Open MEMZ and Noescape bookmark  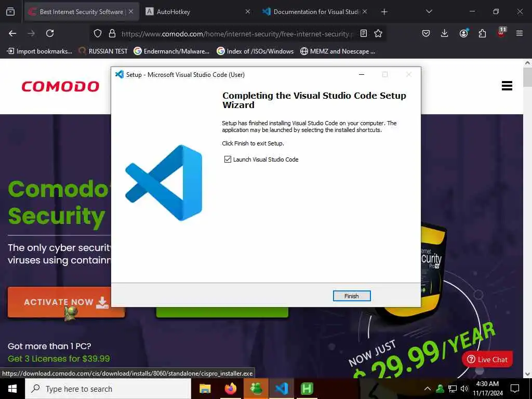[338, 51]
